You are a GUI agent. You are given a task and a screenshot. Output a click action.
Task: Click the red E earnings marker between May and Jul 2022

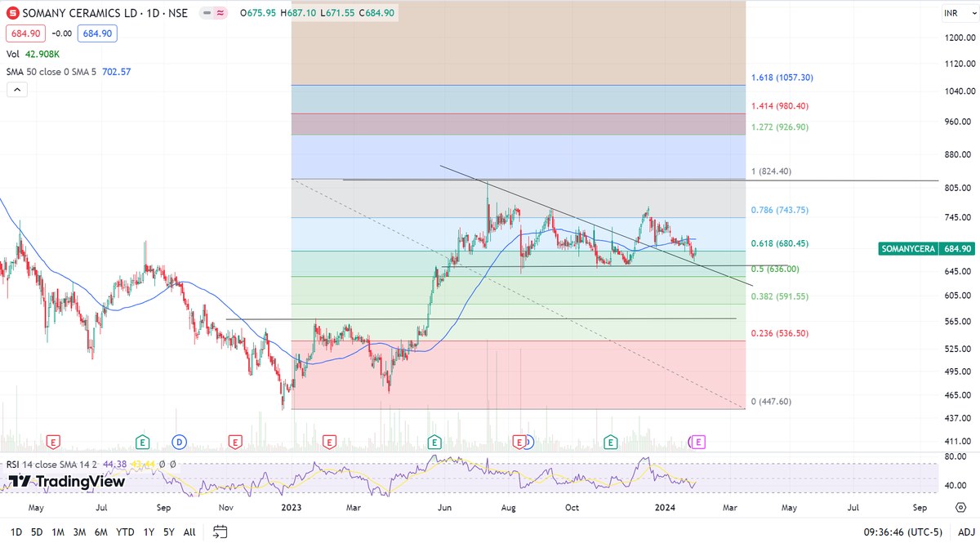[52, 443]
